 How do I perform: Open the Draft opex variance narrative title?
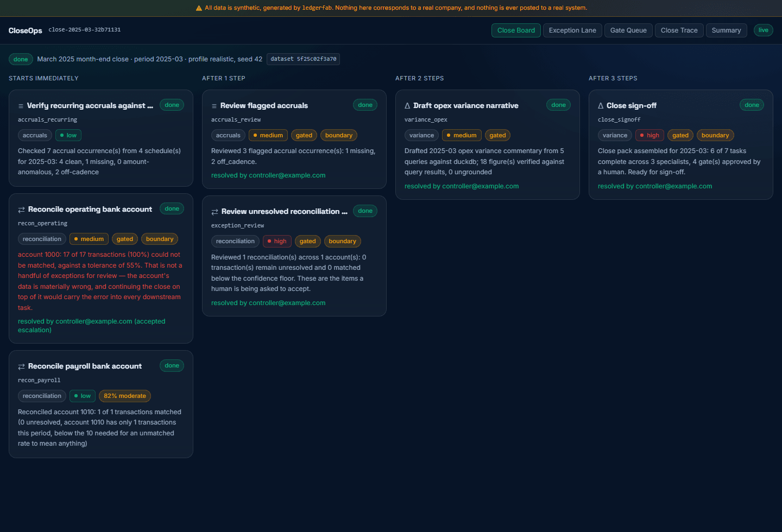466,106
